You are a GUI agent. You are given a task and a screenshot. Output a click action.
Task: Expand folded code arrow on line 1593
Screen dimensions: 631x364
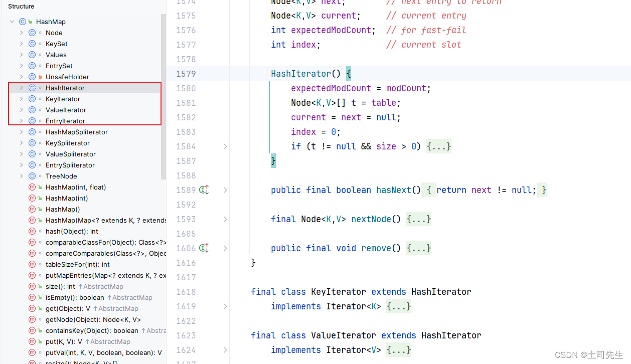[225, 219]
